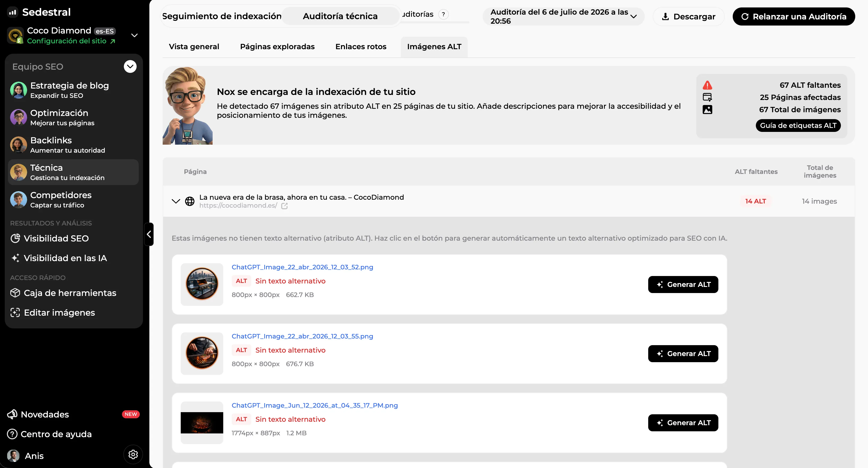Open Visibilidad en las IA sparkle icon
The height and width of the screenshot is (468, 868).
click(15, 258)
